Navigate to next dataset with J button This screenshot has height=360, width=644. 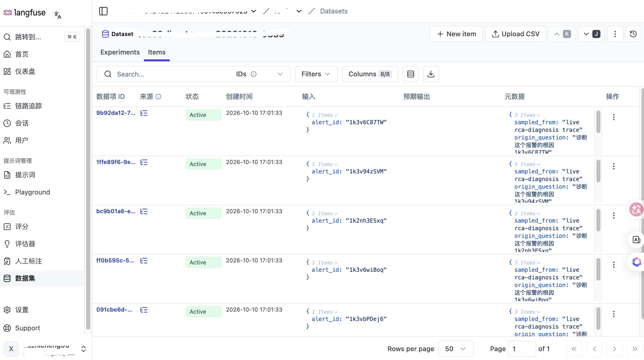point(591,34)
